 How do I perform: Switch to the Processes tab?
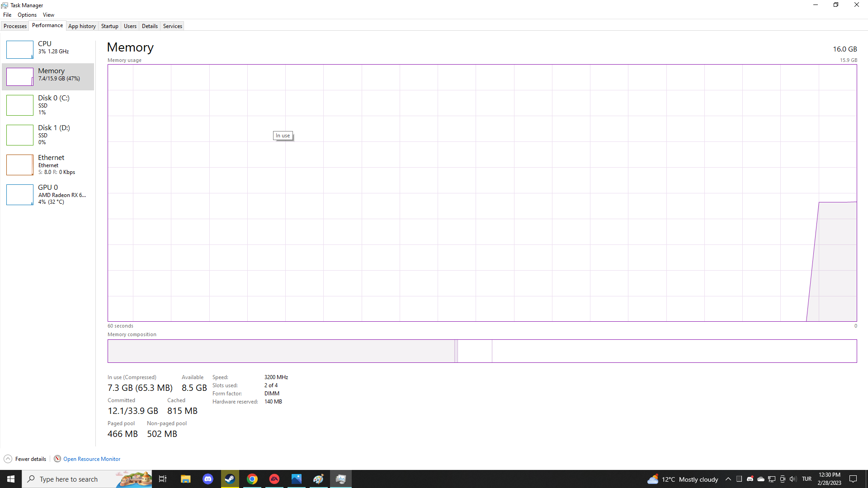[15, 26]
